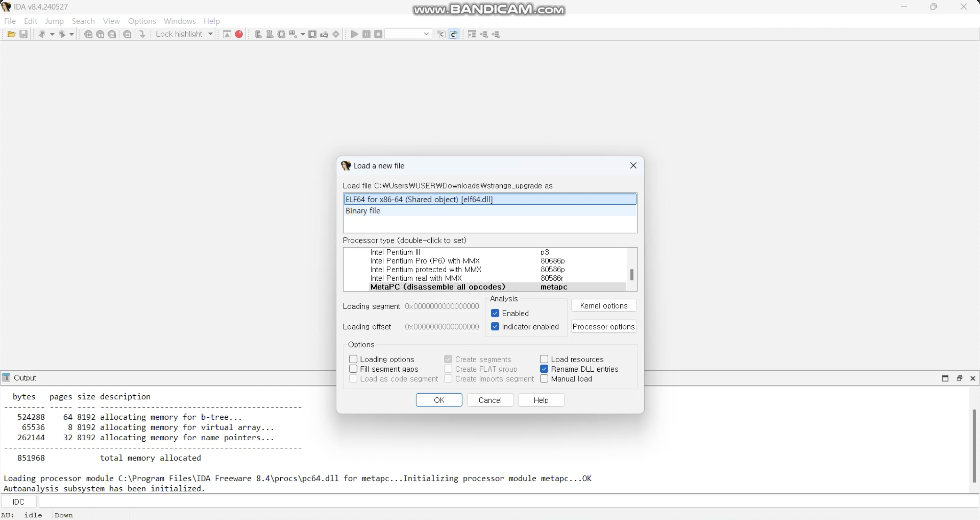The image size is (980, 520).
Task: Open the Lock highlight dropdown
Action: click(210, 34)
